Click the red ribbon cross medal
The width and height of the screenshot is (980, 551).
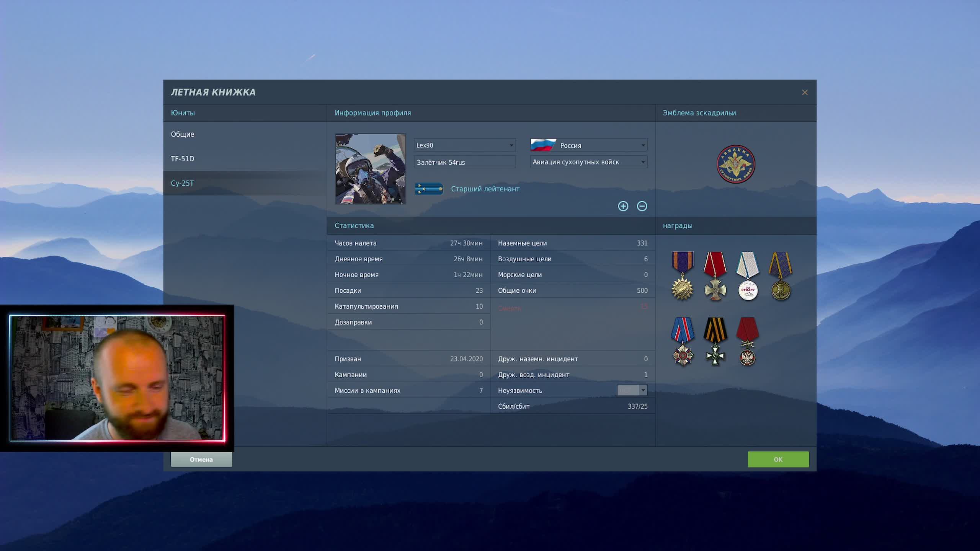click(x=715, y=276)
